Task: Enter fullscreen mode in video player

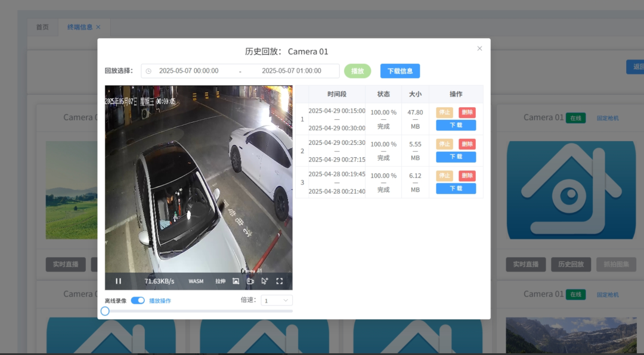Action: 279,281
